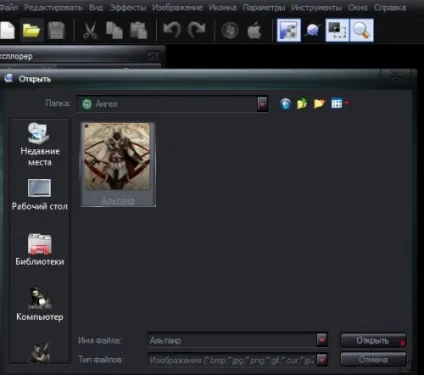Open the Окно menu
Image resolution: width=424 pixels, height=375 pixels.
[358, 7]
